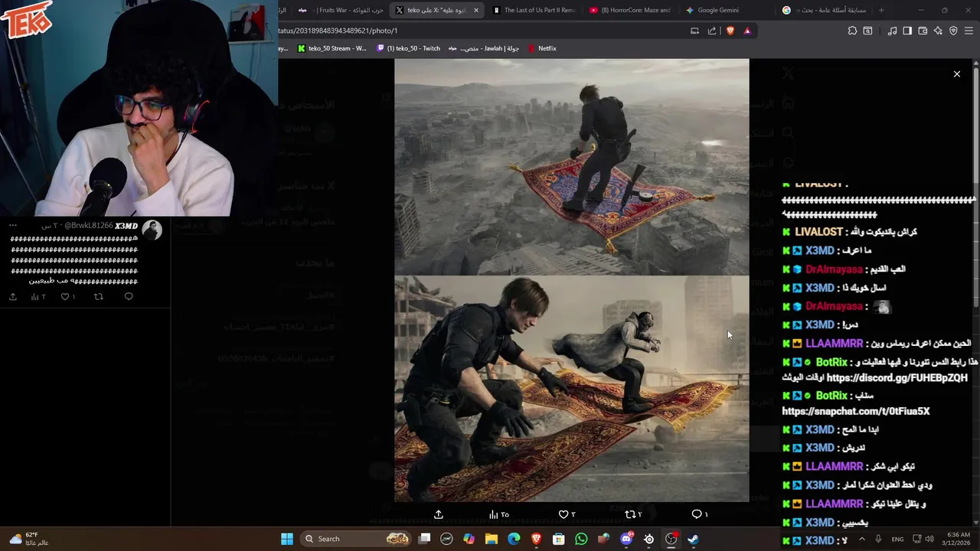
Task: Open the Leo AI sparkle icon
Action: click(x=938, y=31)
